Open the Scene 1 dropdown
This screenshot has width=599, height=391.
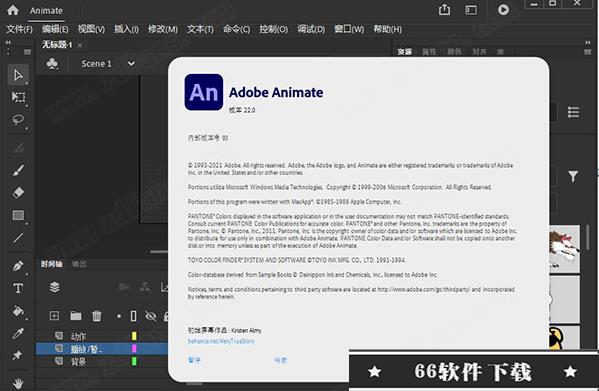pos(131,63)
